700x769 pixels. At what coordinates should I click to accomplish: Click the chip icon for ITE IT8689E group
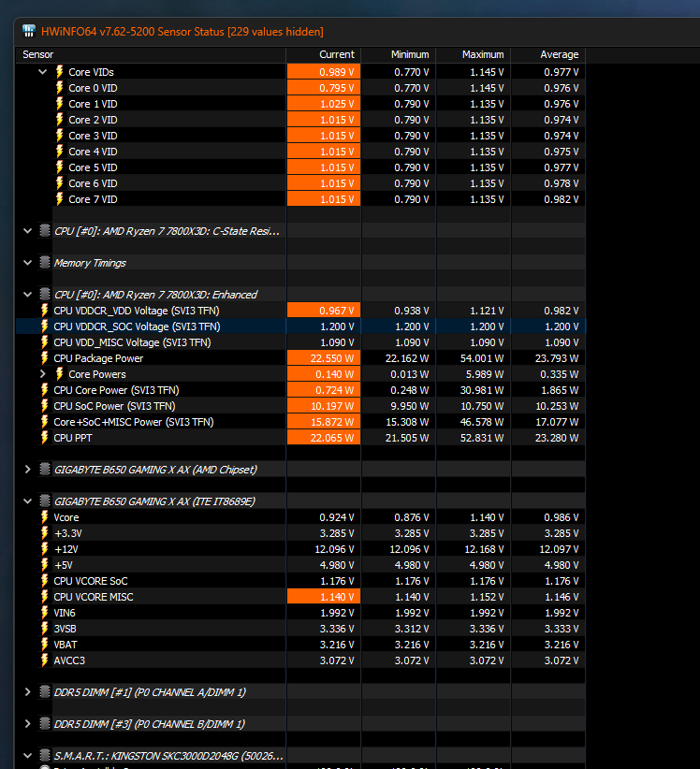[45, 501]
